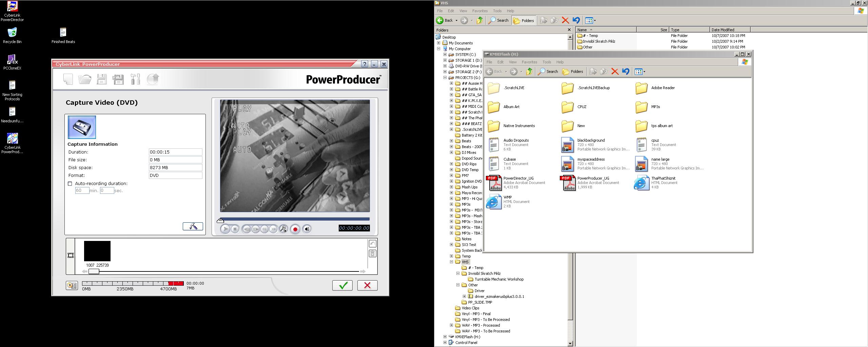Step forward one frame in preview
868x347 pixels.
click(255, 229)
